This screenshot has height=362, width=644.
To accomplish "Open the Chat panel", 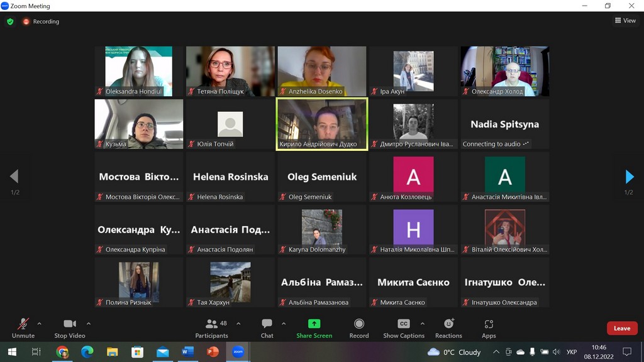I will tap(267, 327).
